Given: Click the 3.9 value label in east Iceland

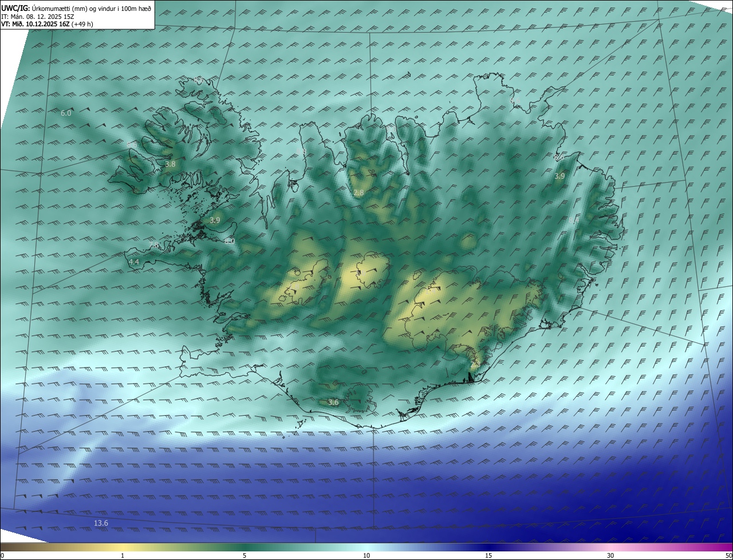Looking at the screenshot, I should click(x=559, y=176).
